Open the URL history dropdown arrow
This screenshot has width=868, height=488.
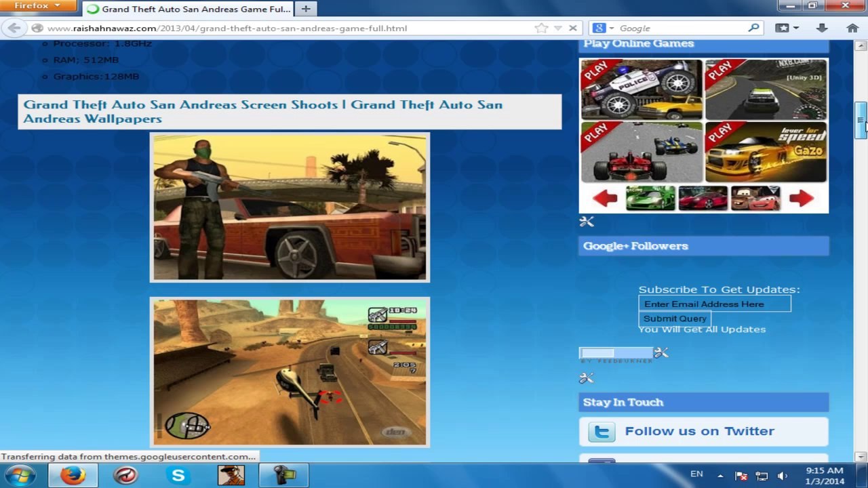tap(557, 28)
